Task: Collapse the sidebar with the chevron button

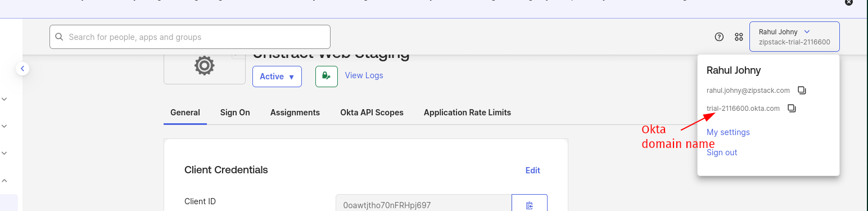Action: click(x=22, y=69)
